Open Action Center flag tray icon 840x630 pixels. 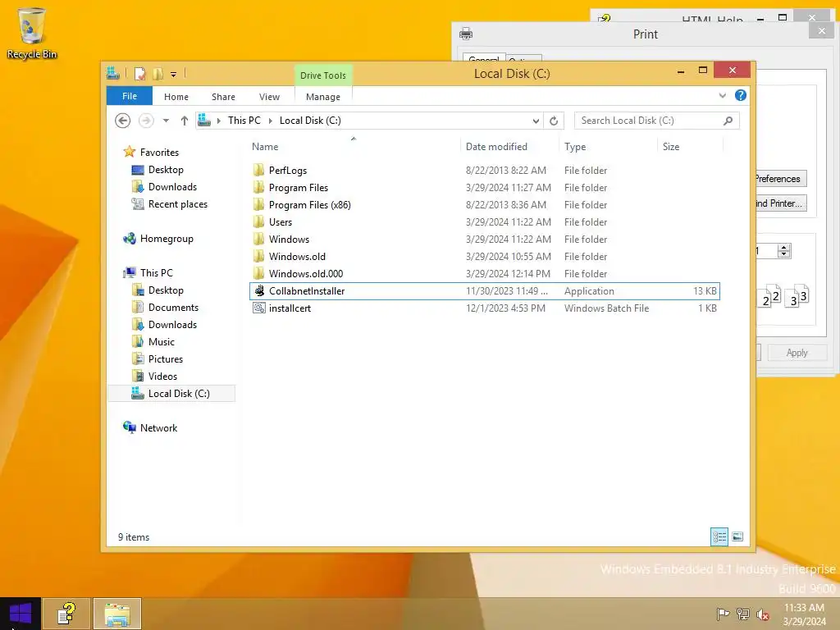723,614
